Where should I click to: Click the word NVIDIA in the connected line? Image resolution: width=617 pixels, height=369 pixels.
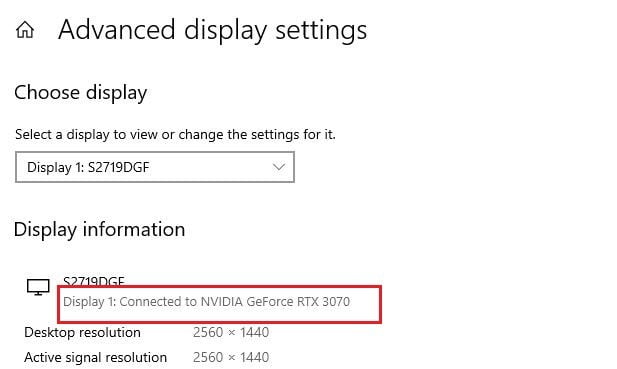[x=222, y=302]
